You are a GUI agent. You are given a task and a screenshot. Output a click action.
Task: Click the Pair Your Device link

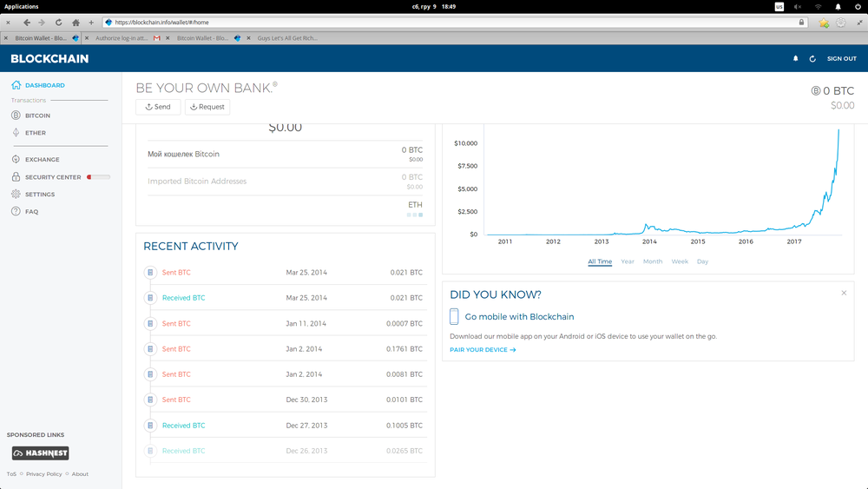pos(483,350)
